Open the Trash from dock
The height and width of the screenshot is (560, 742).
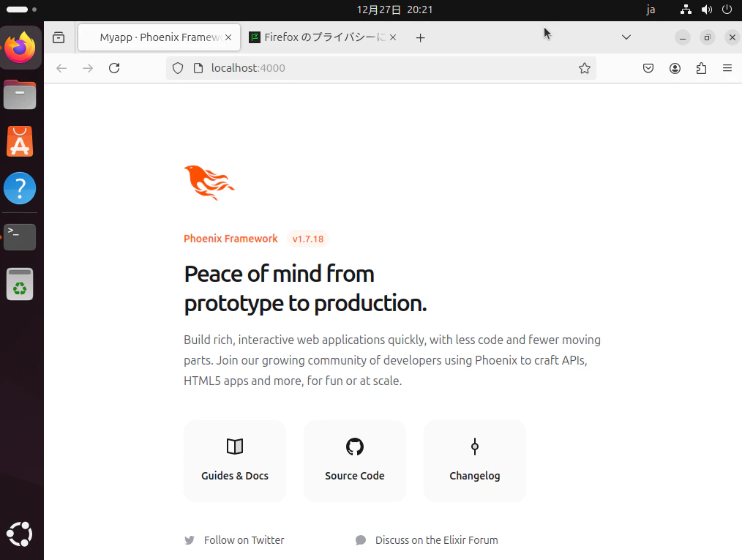(20, 284)
